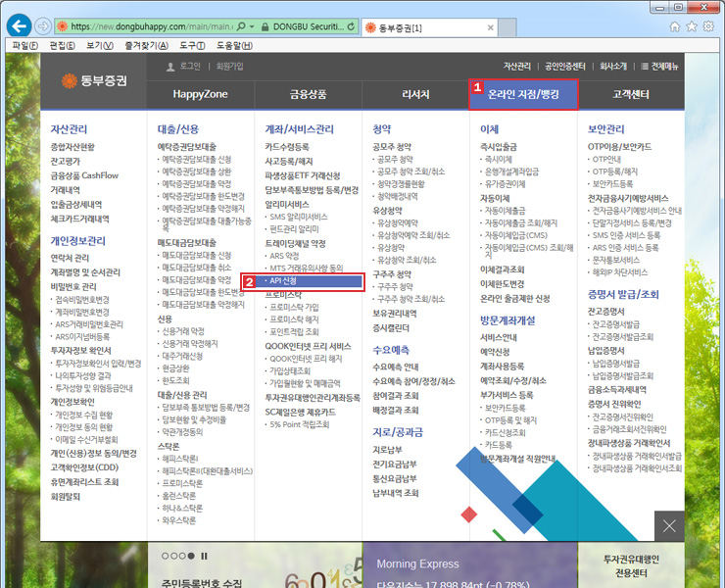Open the 즐겨찾기(A) menu

point(147,46)
